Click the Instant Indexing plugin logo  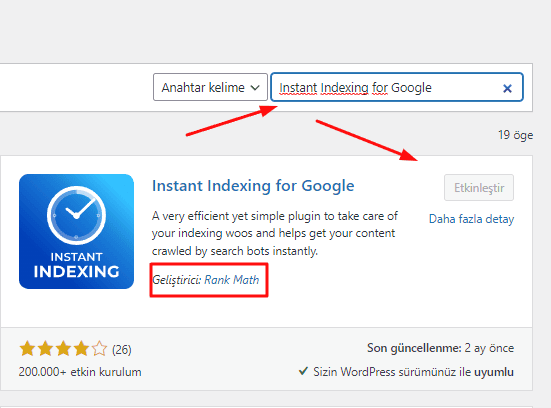(x=76, y=231)
